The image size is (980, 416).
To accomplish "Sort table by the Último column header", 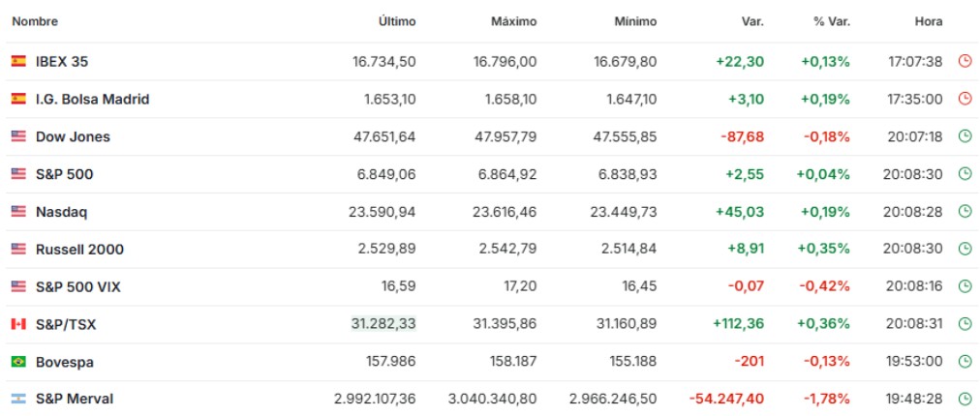I will tap(396, 20).
